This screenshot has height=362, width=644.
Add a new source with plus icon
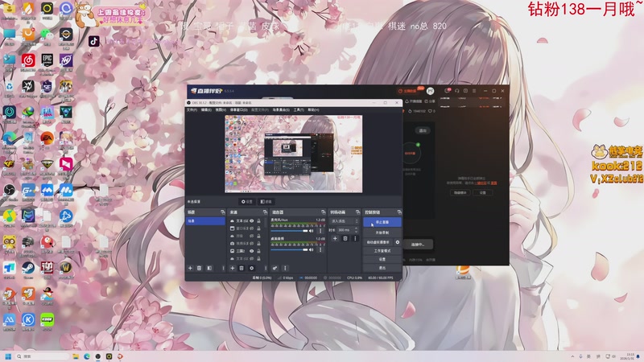tap(233, 268)
